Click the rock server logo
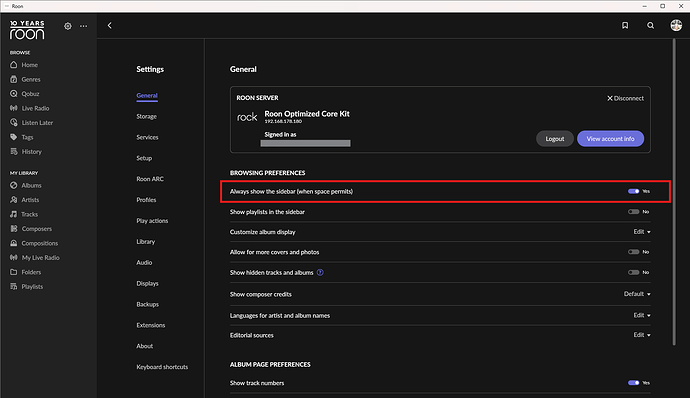This screenshot has width=690, height=398. coord(247,117)
